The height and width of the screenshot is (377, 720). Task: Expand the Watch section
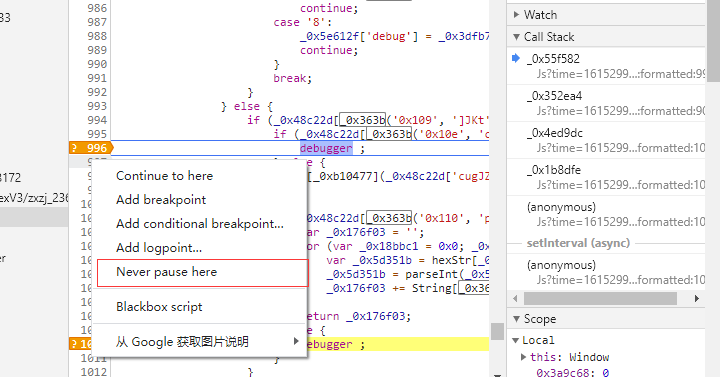(517, 15)
